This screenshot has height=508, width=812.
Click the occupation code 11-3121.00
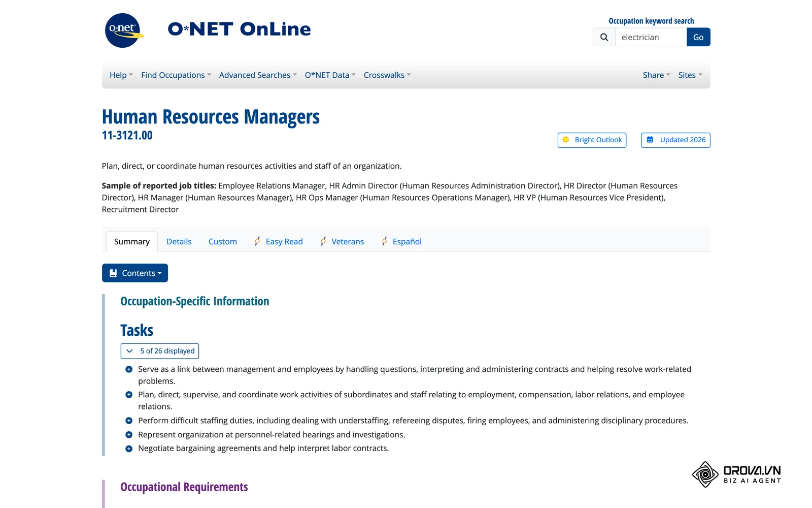(127, 136)
